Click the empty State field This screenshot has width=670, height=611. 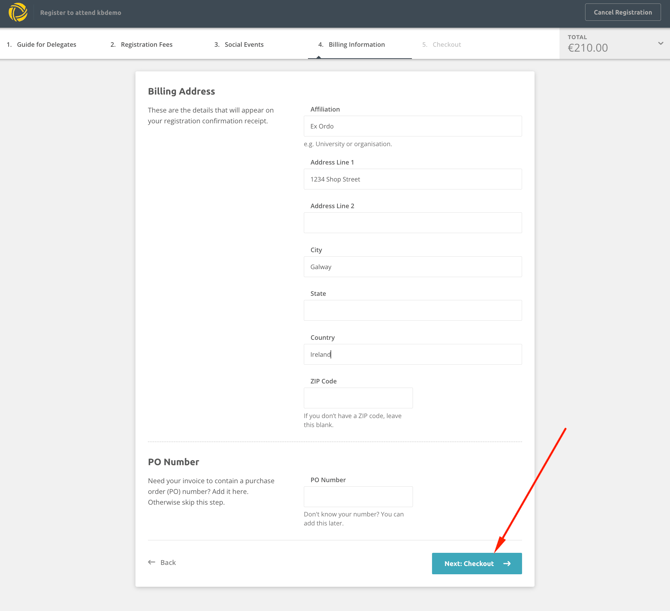click(412, 311)
